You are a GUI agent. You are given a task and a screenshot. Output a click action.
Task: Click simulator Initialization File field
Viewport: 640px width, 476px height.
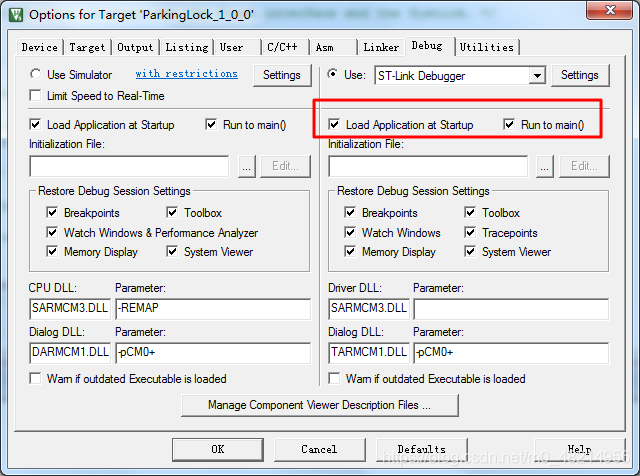point(129,166)
